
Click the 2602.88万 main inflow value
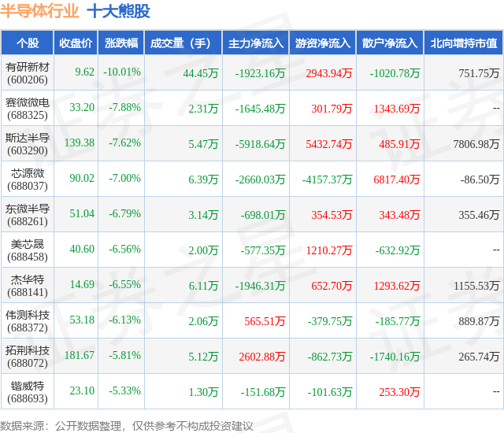tap(262, 357)
